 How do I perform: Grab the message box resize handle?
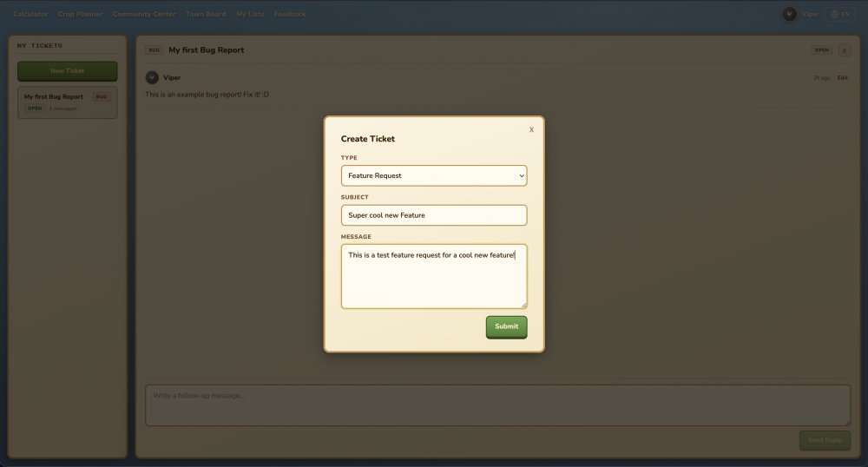click(523, 305)
